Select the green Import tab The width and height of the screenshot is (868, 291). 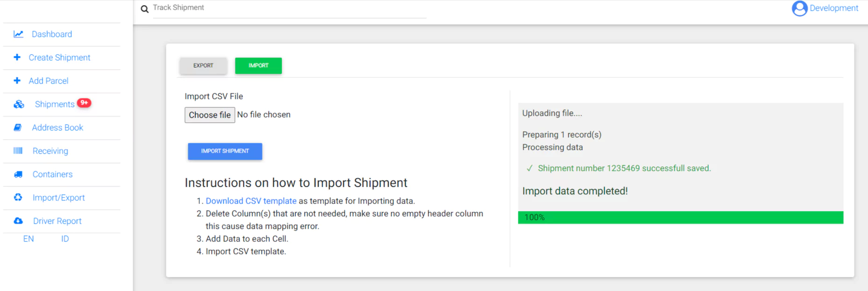pos(258,65)
